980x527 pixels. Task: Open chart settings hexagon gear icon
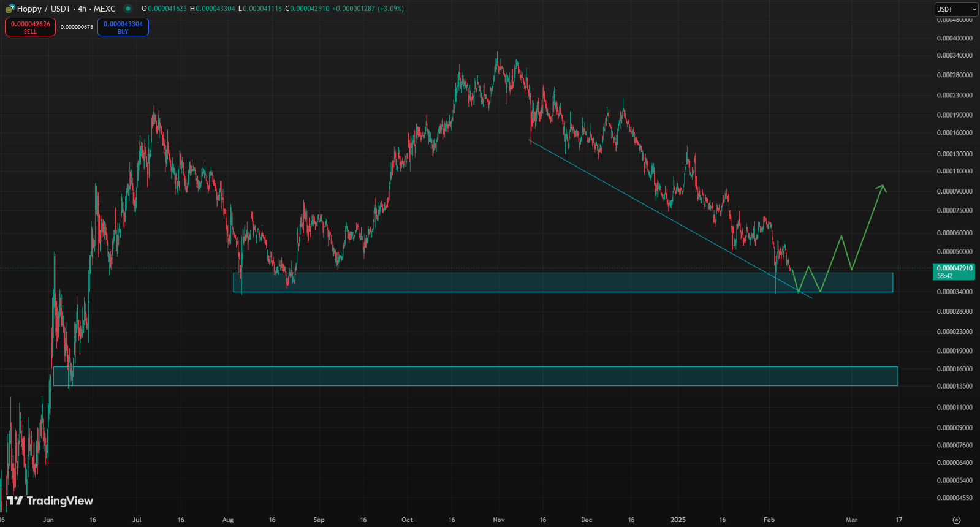(957, 520)
